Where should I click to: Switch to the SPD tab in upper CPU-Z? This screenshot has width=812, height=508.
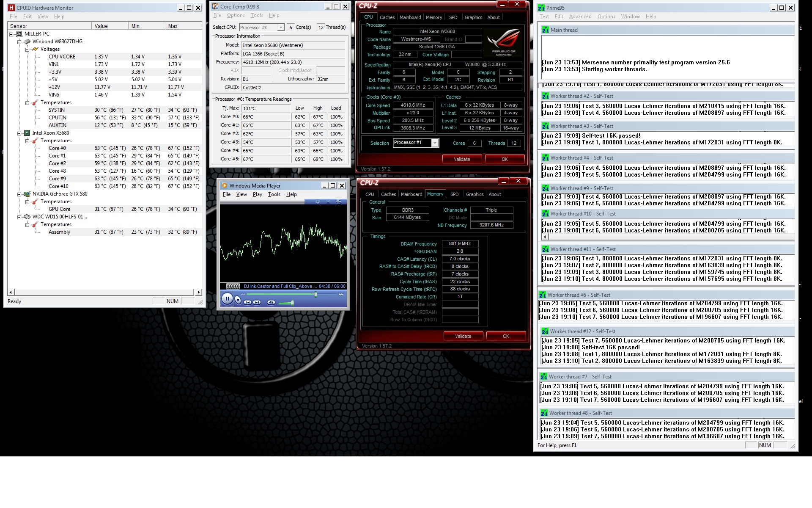tap(453, 17)
